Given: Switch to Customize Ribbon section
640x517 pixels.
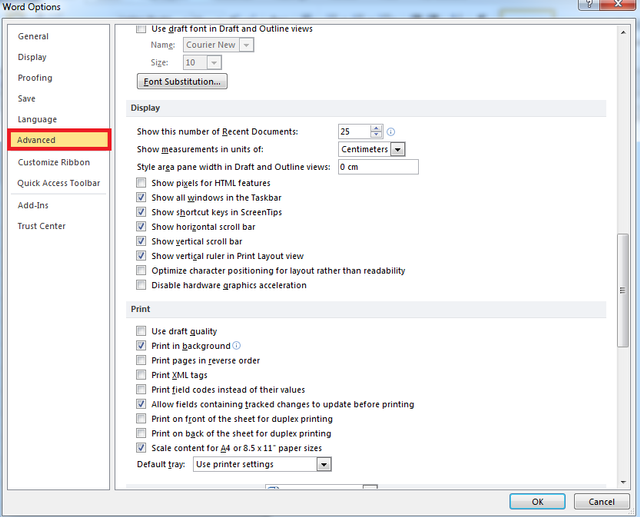Looking at the screenshot, I should [x=53, y=162].
